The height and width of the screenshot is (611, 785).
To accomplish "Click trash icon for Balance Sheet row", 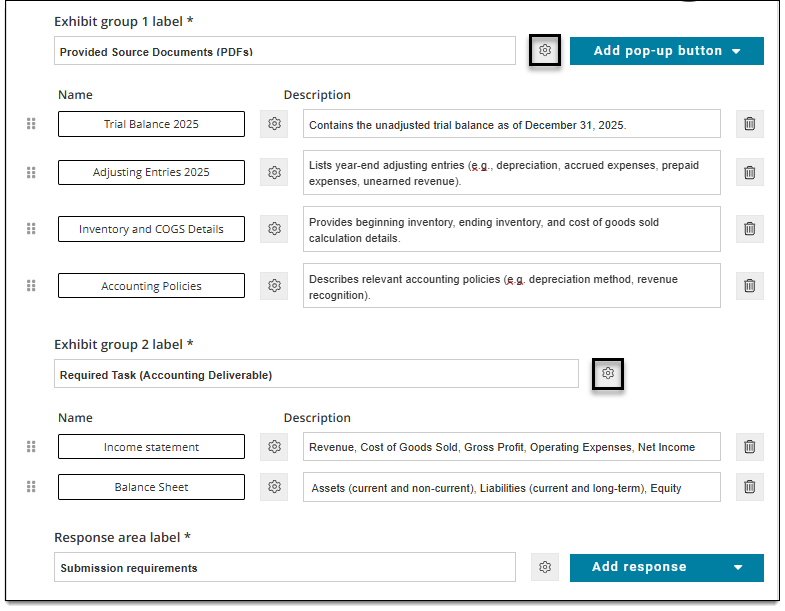I will tap(749, 487).
